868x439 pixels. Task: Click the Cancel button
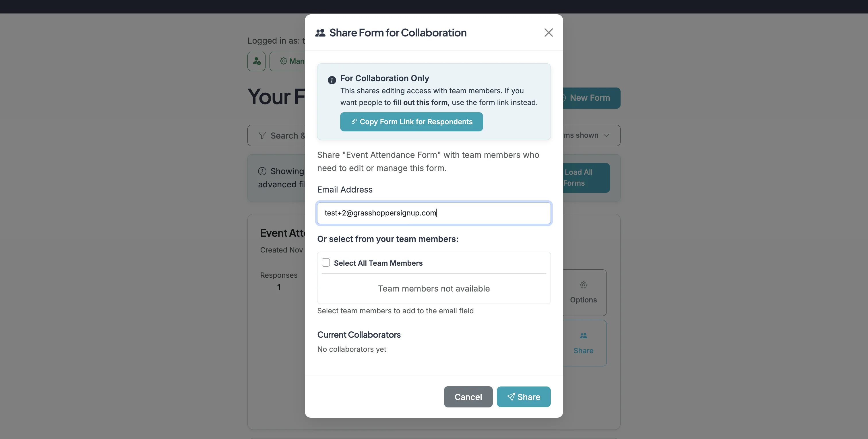pyautogui.click(x=468, y=397)
